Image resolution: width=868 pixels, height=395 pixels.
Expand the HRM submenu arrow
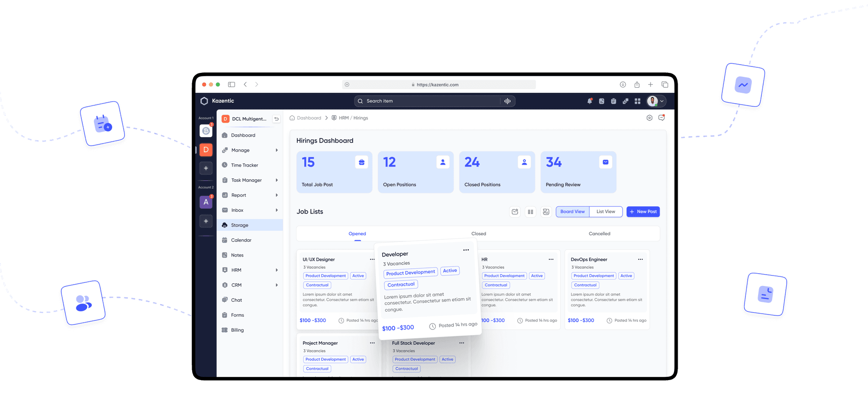coord(277,270)
